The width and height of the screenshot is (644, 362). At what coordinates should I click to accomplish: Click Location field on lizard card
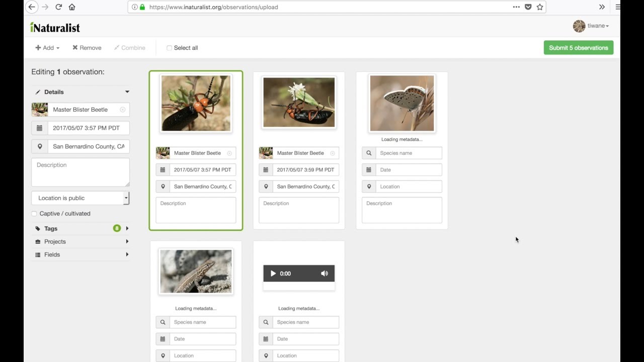(x=202, y=356)
